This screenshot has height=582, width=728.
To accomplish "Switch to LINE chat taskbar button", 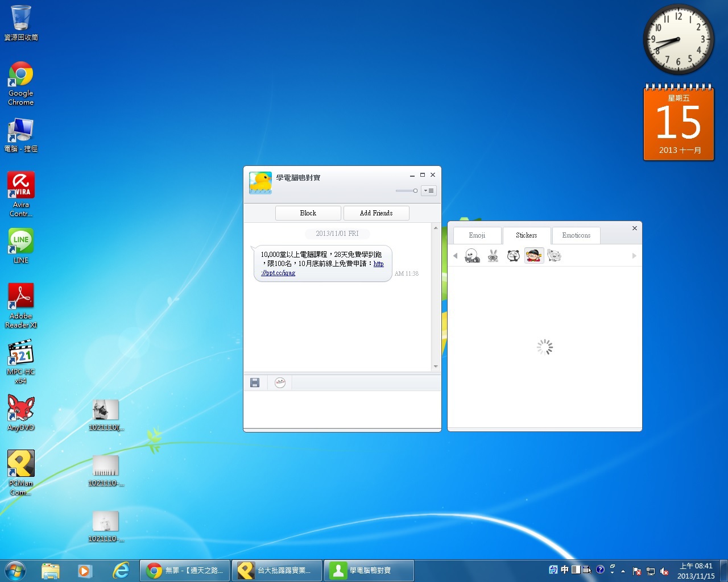I will click(x=369, y=571).
